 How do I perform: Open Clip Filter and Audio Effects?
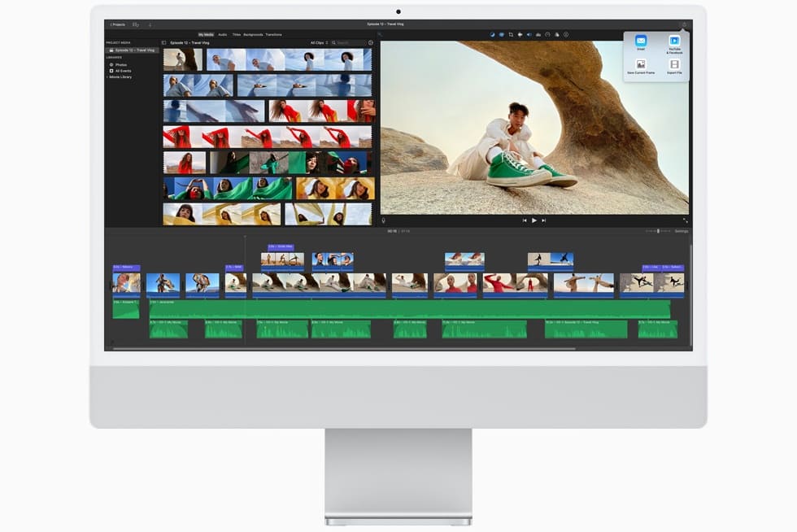point(556,35)
